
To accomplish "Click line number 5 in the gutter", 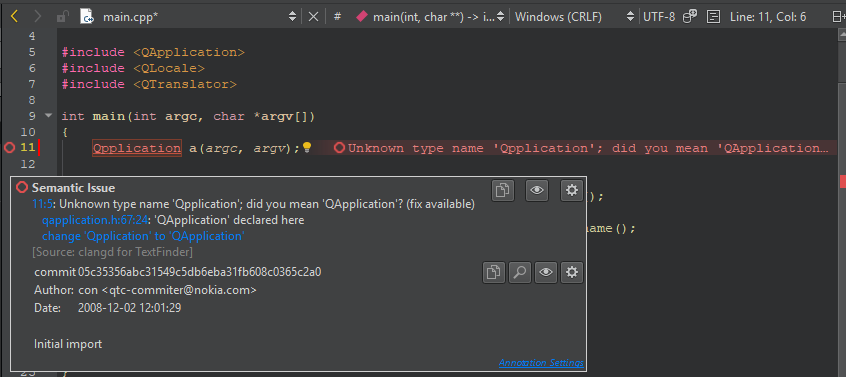I will [x=32, y=52].
